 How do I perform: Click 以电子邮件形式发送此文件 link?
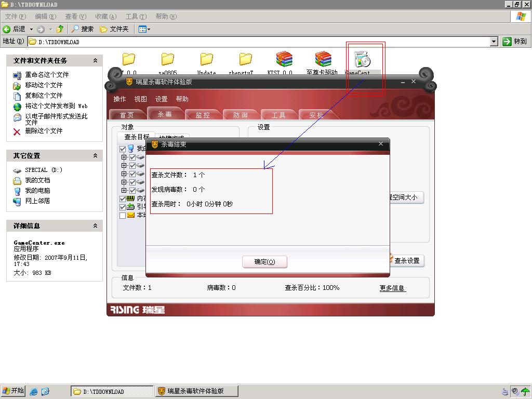tap(56, 119)
